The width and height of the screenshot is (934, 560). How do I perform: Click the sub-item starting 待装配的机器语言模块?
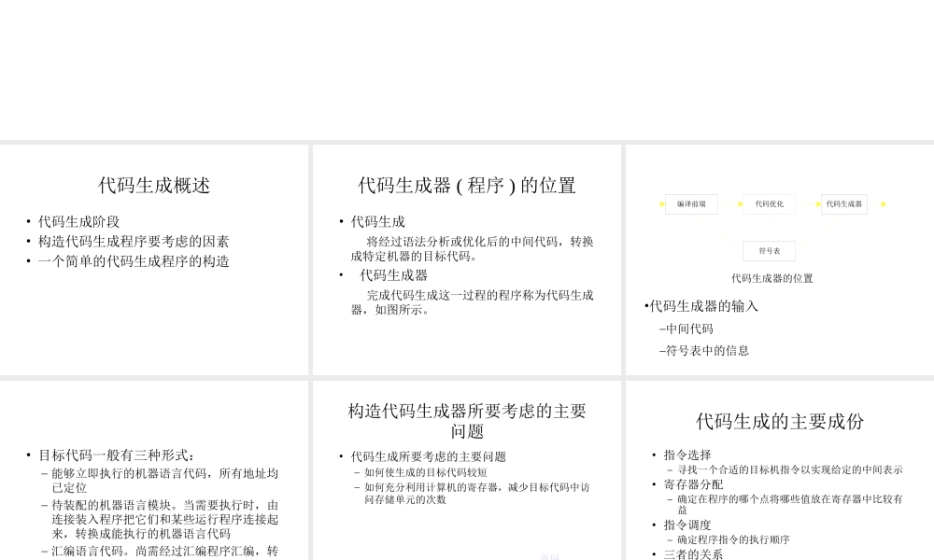click(164, 520)
